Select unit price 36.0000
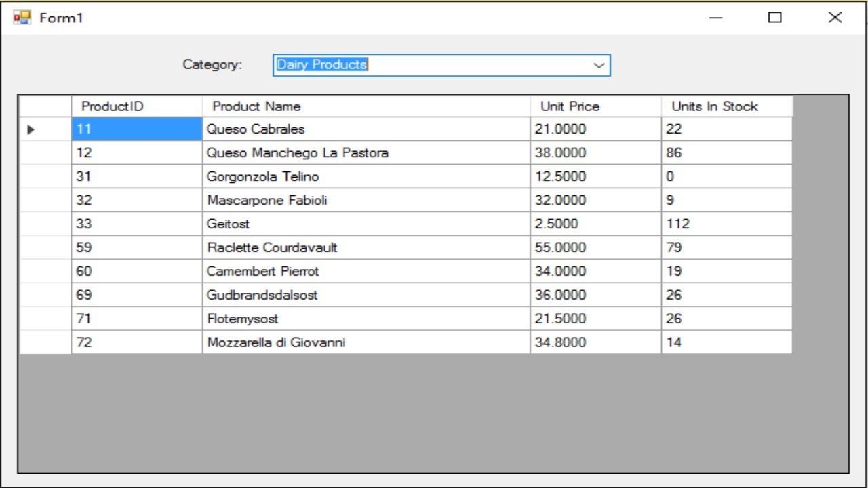 click(595, 295)
